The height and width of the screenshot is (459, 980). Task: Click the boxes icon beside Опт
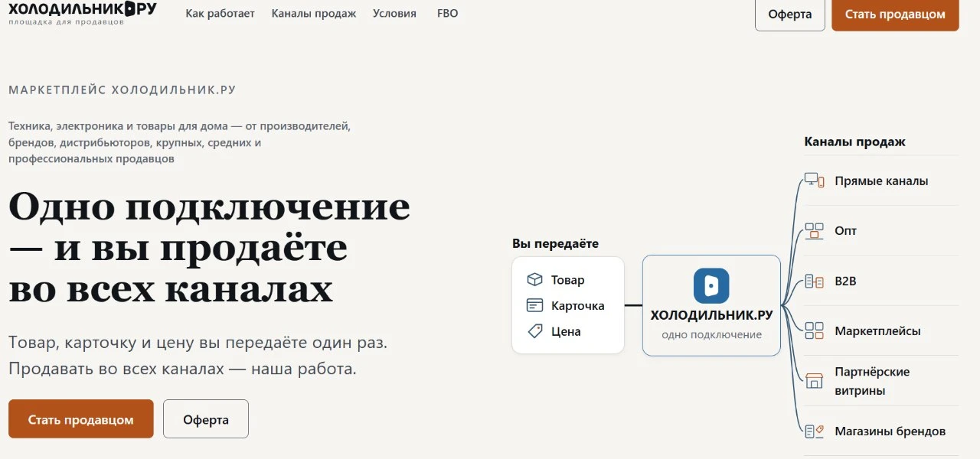(x=814, y=231)
